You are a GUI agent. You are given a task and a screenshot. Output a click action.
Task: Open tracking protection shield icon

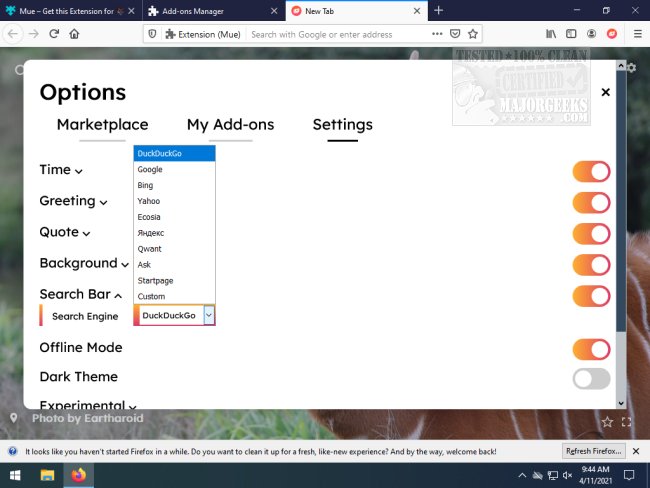coord(152,34)
